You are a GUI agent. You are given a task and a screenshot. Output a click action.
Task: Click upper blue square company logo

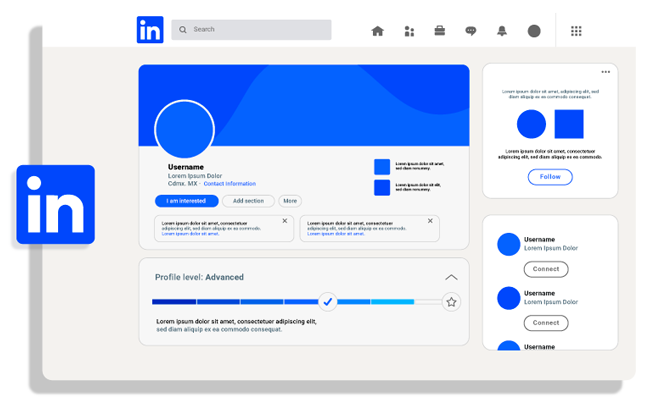pyautogui.click(x=382, y=167)
